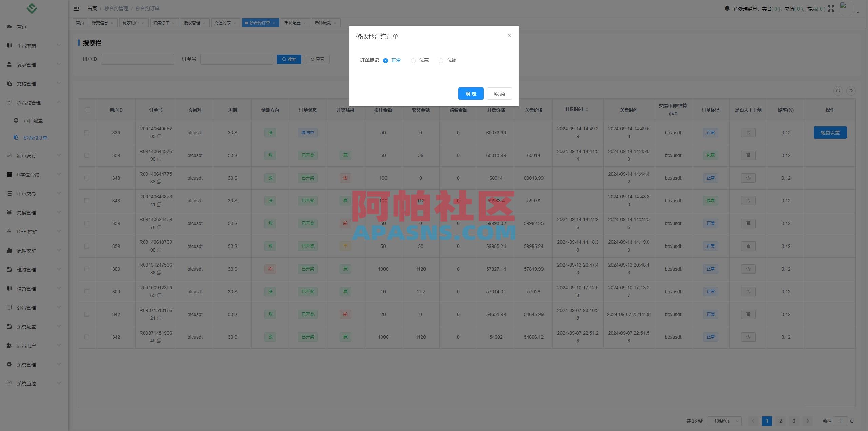Select the 包赢 radio option
Image resolution: width=868 pixels, height=431 pixels.
click(x=413, y=61)
